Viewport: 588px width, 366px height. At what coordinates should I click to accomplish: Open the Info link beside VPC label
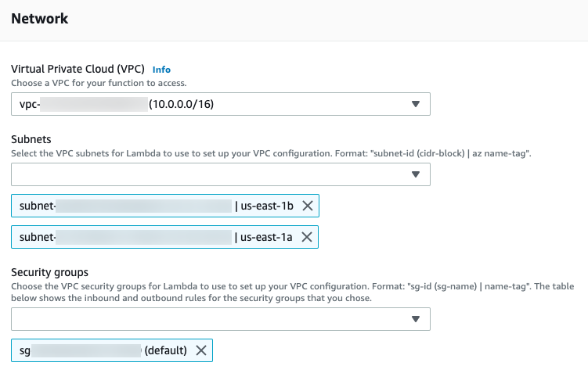tap(161, 70)
